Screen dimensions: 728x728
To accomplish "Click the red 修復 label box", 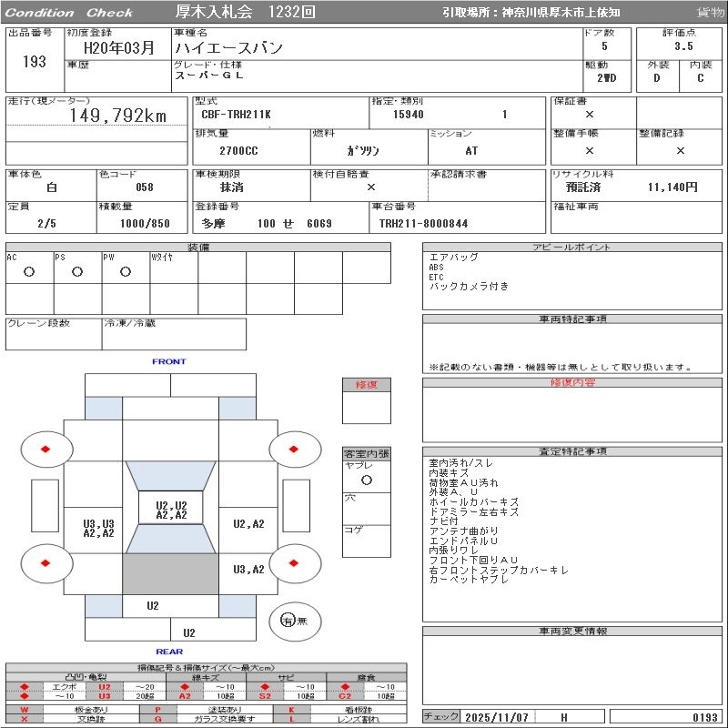I will click(366, 385).
